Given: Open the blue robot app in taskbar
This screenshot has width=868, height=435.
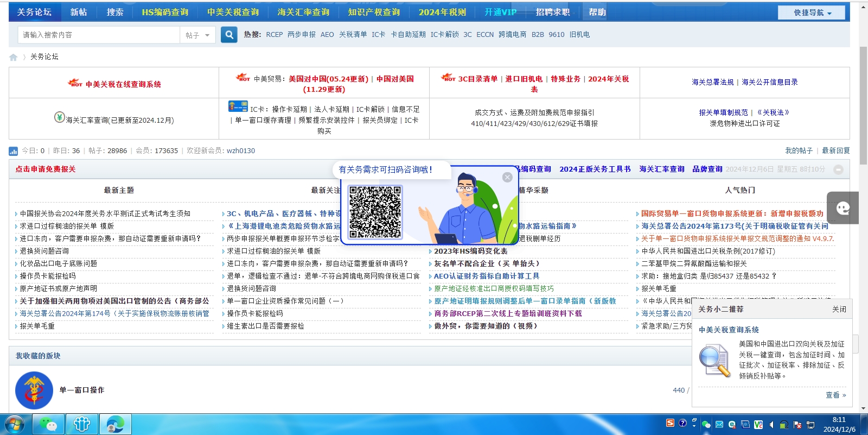Looking at the screenshot, I should pos(82,424).
